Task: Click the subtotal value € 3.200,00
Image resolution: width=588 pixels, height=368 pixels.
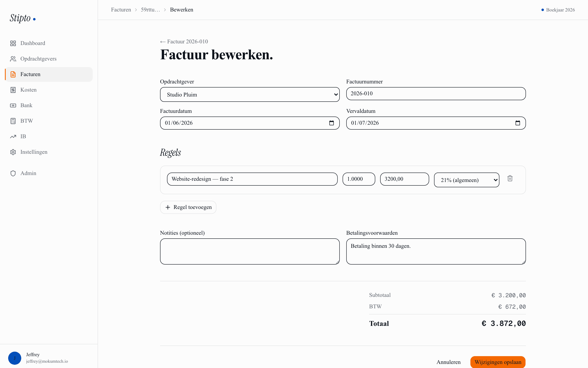Action: pos(509,295)
